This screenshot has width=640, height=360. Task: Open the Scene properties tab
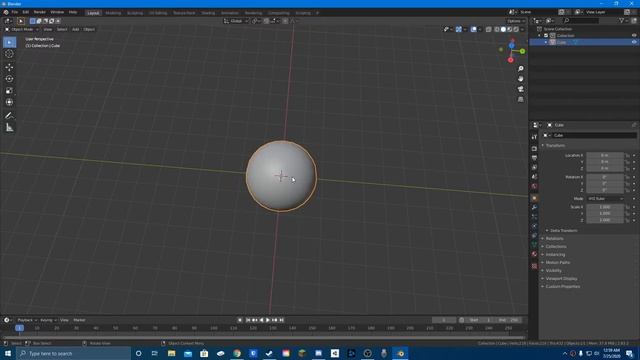(534, 177)
